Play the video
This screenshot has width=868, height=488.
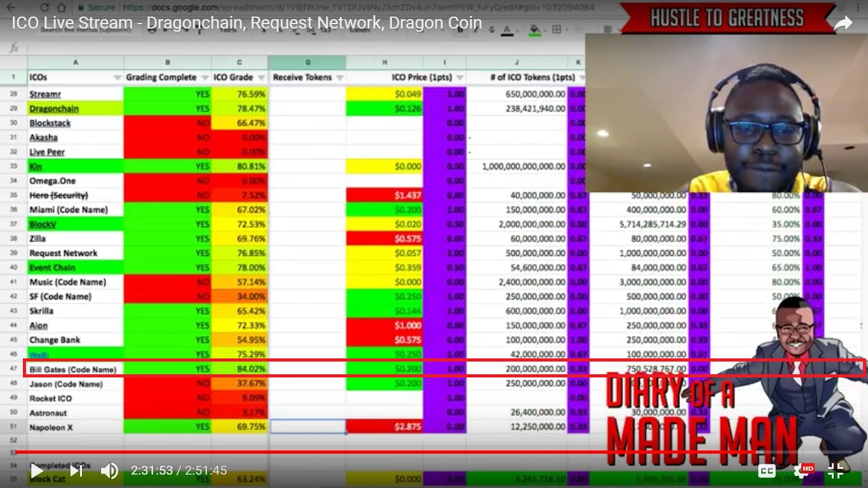[x=37, y=471]
